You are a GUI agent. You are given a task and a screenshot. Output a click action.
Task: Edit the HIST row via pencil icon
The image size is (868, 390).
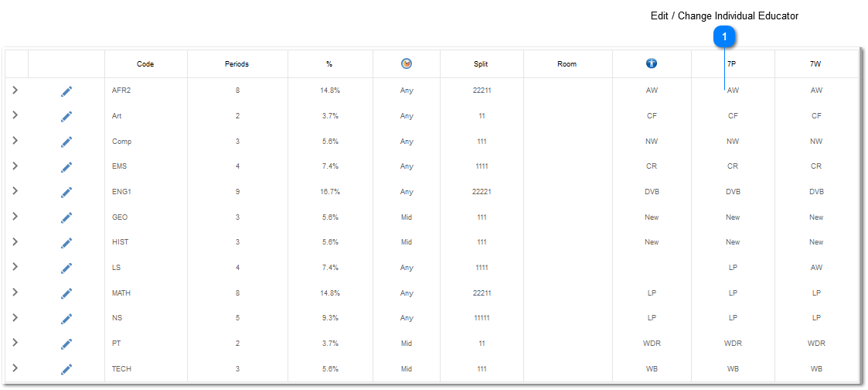click(x=66, y=243)
